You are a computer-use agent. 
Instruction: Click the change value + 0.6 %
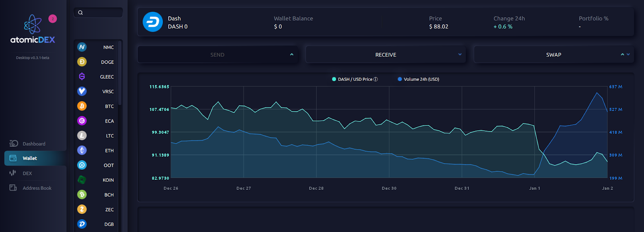point(503,27)
